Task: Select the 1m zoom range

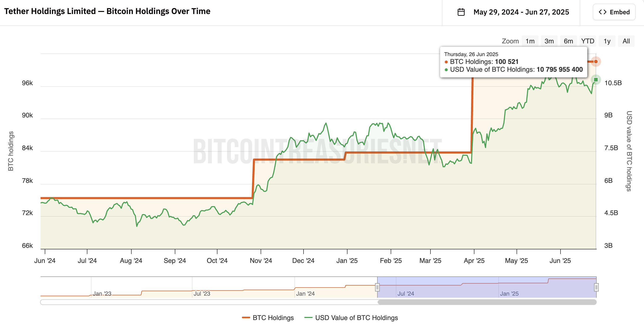Action: click(x=530, y=41)
